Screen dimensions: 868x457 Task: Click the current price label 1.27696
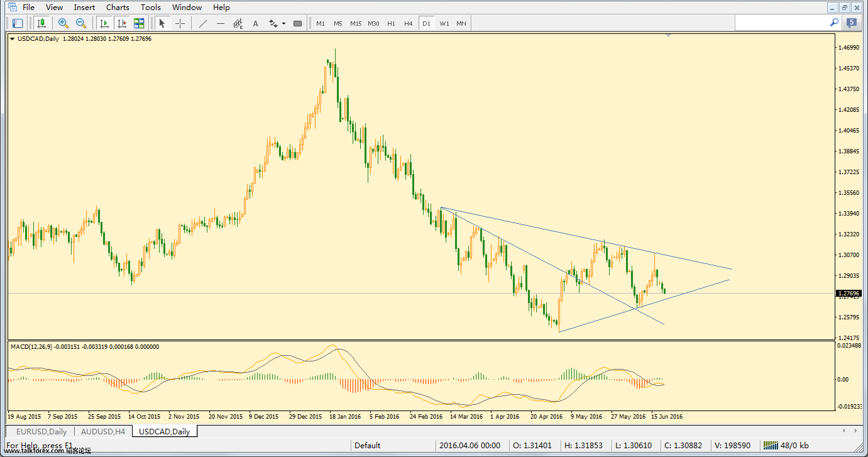pyautogui.click(x=849, y=293)
